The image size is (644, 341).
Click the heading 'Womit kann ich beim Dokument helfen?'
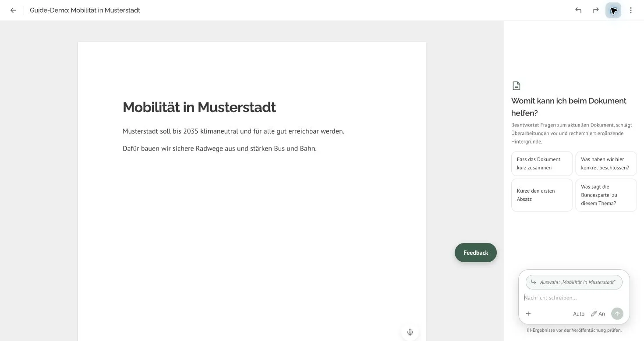pyautogui.click(x=569, y=107)
